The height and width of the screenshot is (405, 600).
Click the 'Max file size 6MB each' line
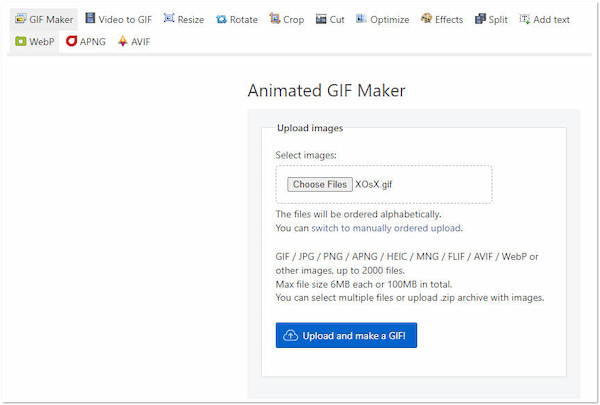[364, 284]
